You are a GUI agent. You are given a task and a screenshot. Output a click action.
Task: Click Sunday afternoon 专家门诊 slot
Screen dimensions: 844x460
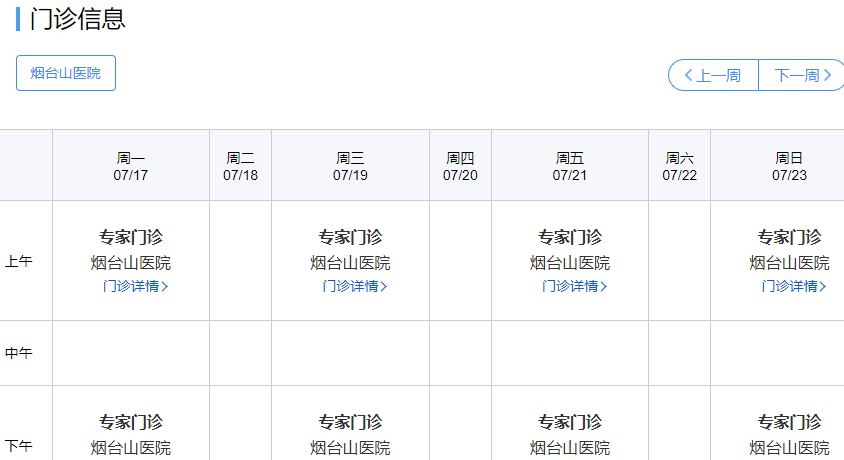pos(789,422)
